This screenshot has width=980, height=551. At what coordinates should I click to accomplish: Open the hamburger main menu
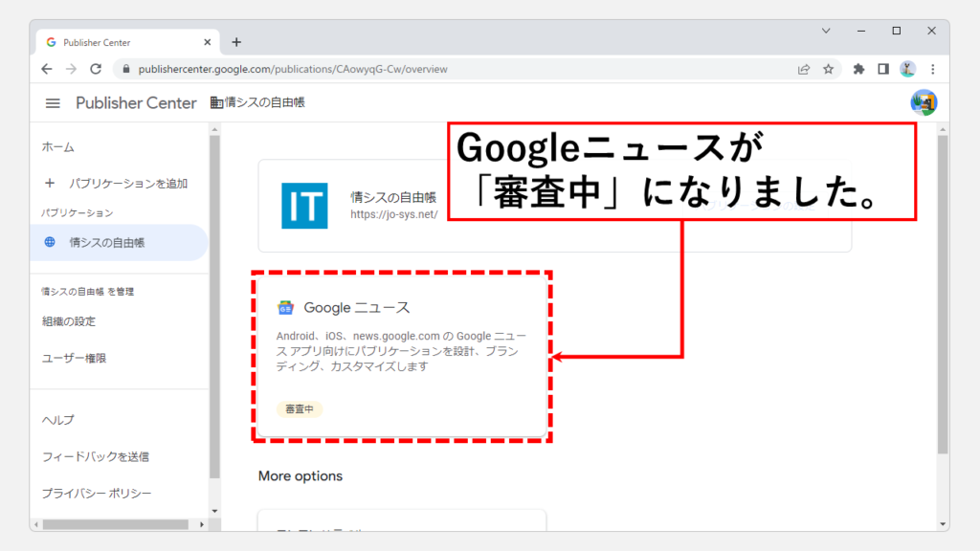pos(53,103)
